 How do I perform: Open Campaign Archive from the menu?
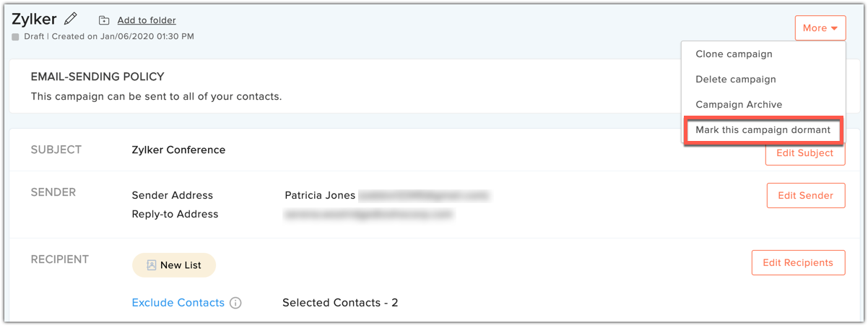coord(739,105)
